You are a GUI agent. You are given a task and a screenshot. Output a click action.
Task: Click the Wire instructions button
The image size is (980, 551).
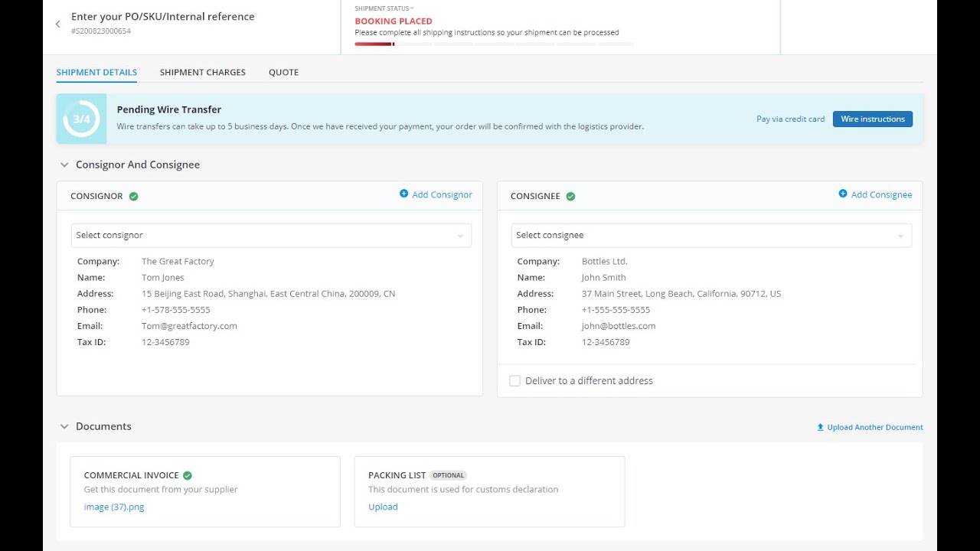click(x=872, y=119)
